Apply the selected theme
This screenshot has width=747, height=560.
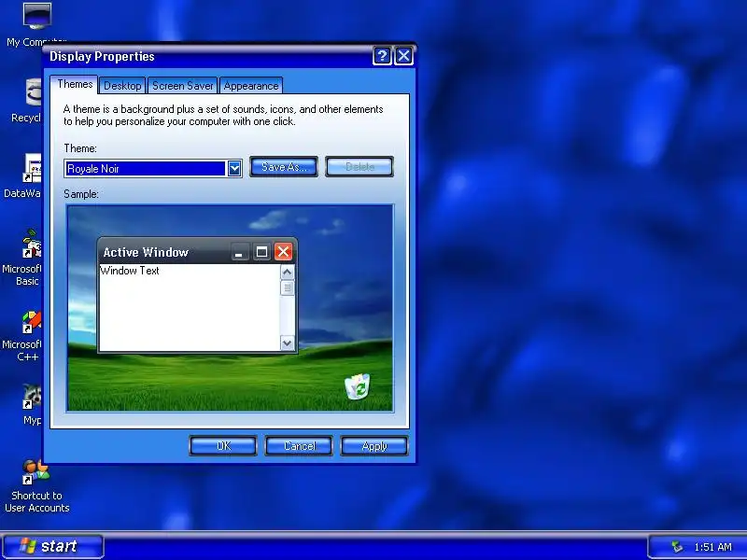point(374,446)
